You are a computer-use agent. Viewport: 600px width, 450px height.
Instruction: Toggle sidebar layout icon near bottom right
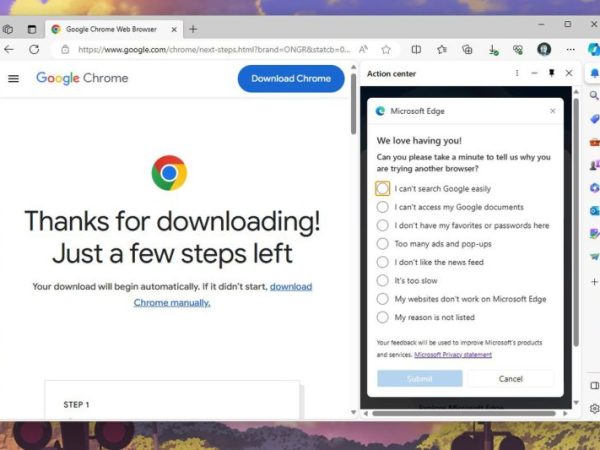pos(595,386)
